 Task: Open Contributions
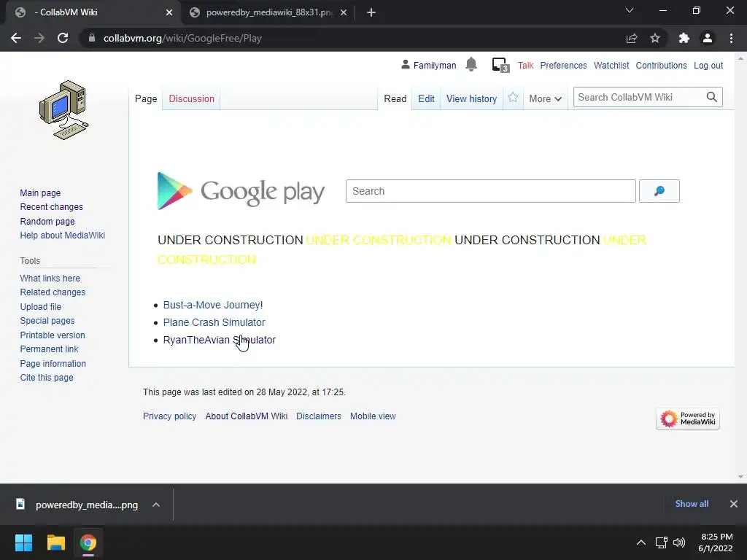click(661, 65)
